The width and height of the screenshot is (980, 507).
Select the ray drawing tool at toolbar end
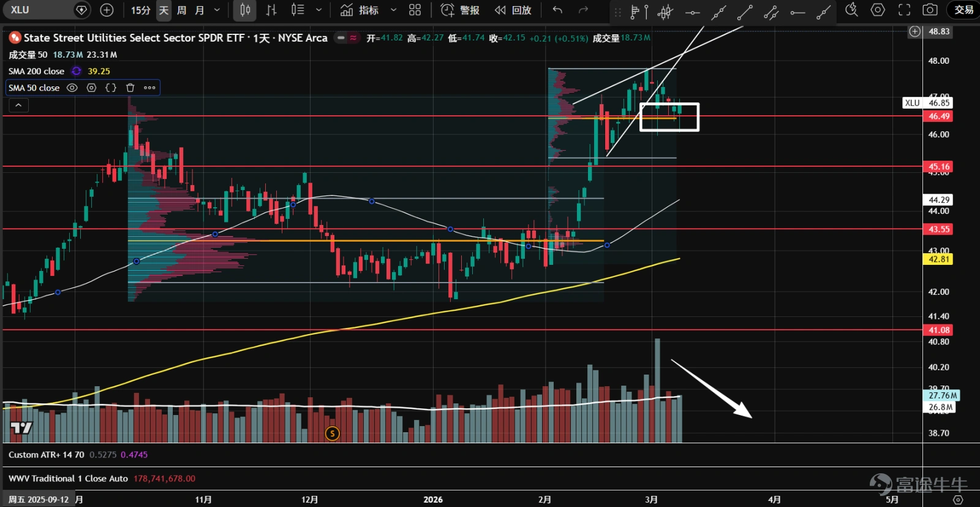click(824, 11)
